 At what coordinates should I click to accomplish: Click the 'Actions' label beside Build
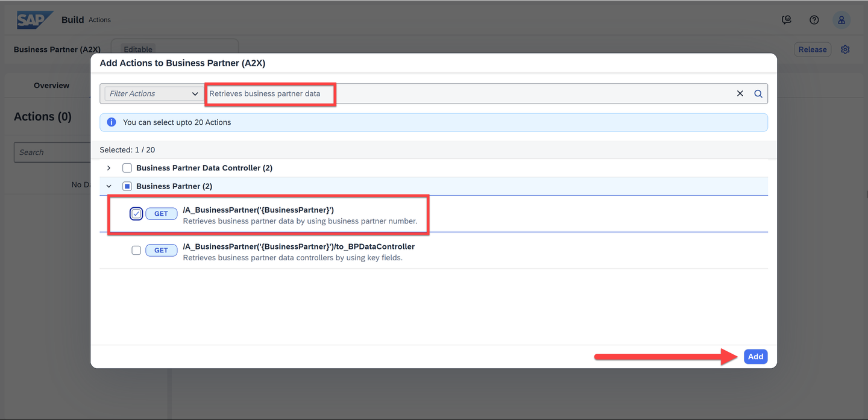(100, 20)
